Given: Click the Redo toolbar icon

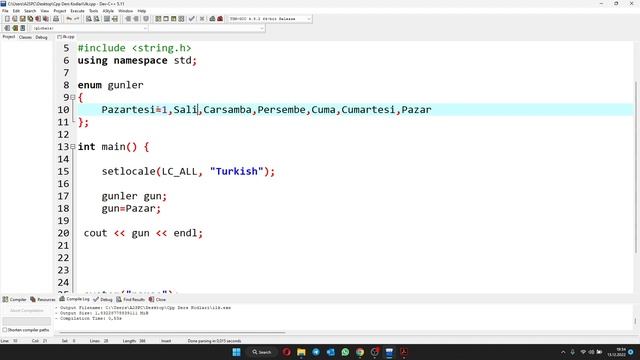Looking at the screenshot, I should coord(77,19).
